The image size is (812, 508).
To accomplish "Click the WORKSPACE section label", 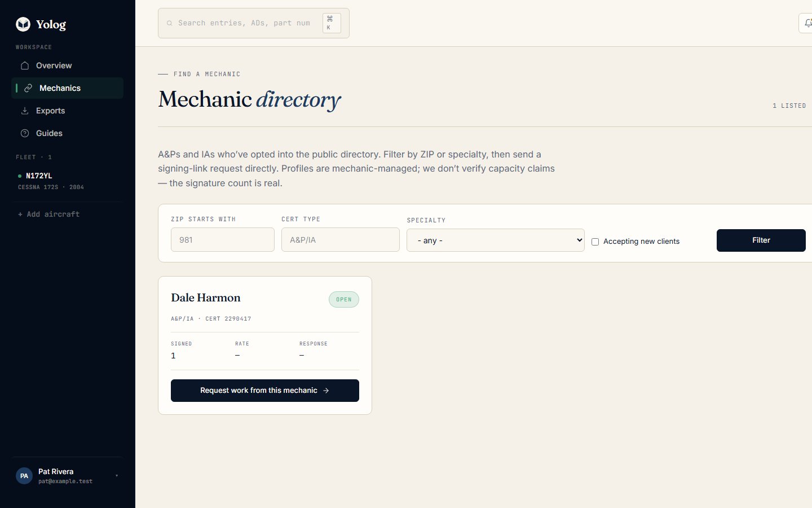I will coord(34,47).
